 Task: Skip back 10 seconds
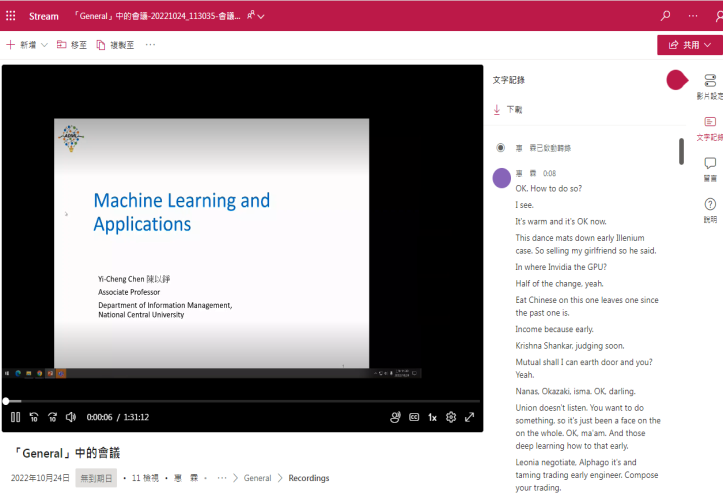pos(34,417)
